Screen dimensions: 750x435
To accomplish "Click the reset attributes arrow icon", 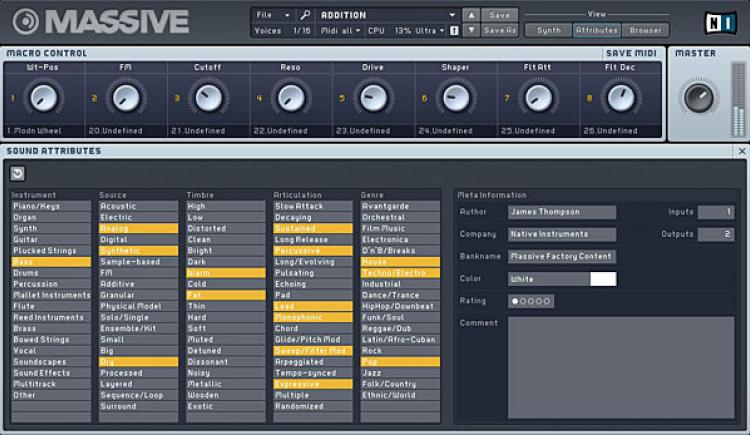I will (x=18, y=173).
